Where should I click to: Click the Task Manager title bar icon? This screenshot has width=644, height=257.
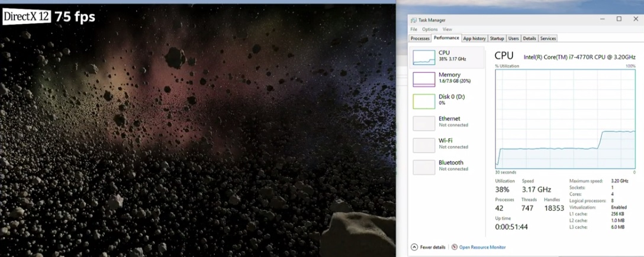[414, 19]
